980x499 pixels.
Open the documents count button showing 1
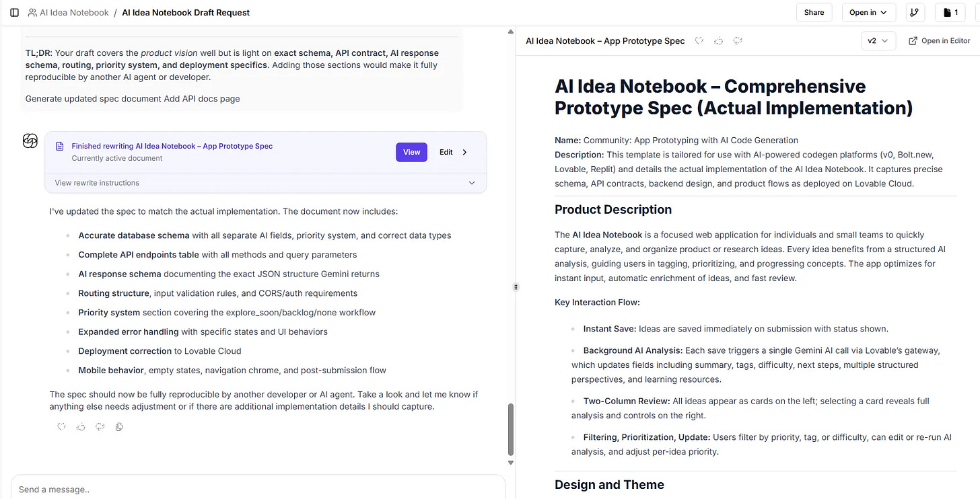950,12
